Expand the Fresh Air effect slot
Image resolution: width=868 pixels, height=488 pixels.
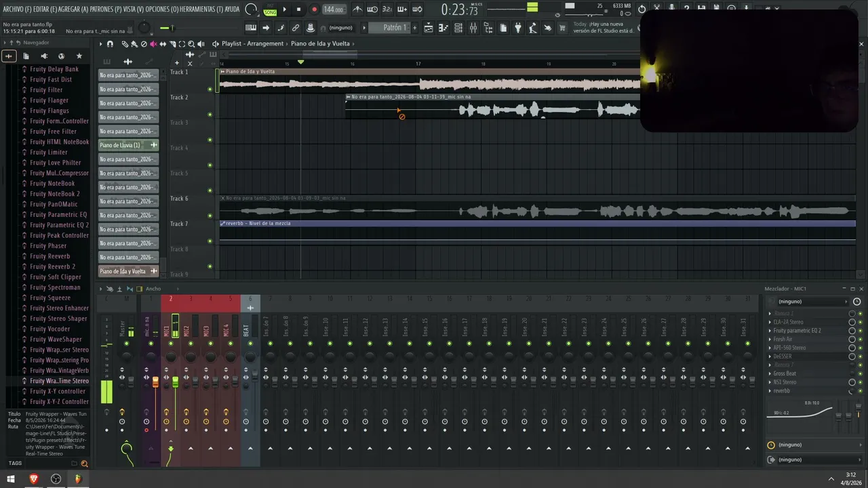770,340
